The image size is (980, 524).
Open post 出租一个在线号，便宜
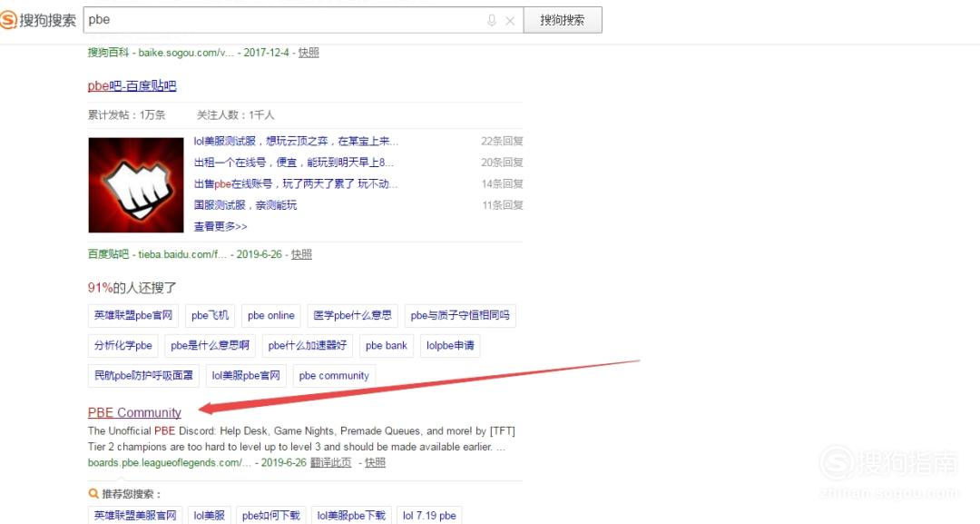293,163
